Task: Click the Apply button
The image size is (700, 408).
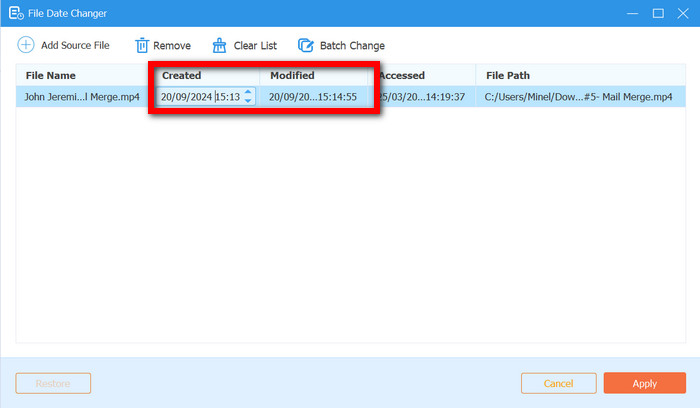Action: coord(645,383)
